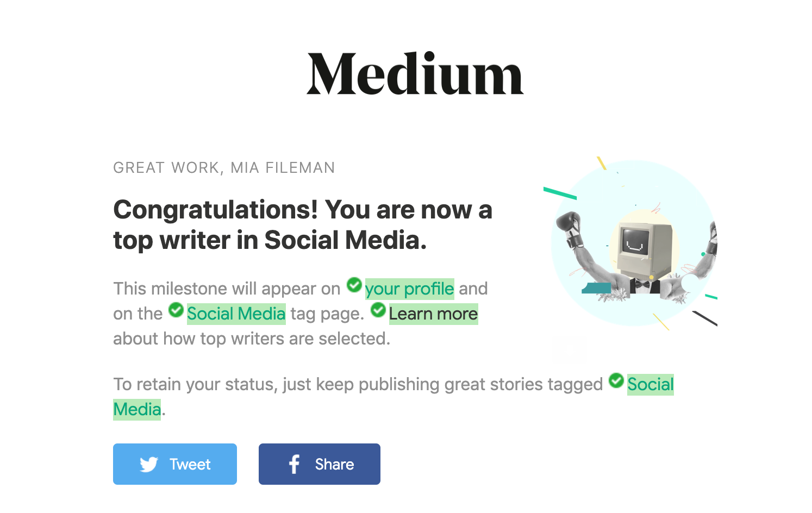The height and width of the screenshot is (513, 812).
Task: Share on Facebook with the Share button
Action: 320,464
